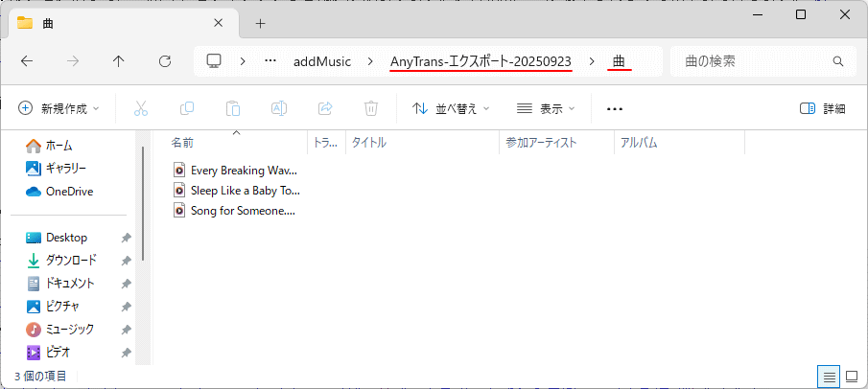Go back with the left arrow
The height and width of the screenshot is (389, 868).
(x=27, y=61)
